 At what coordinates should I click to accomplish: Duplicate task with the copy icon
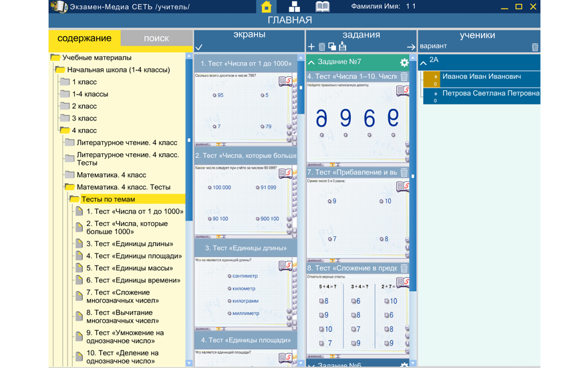(332, 47)
